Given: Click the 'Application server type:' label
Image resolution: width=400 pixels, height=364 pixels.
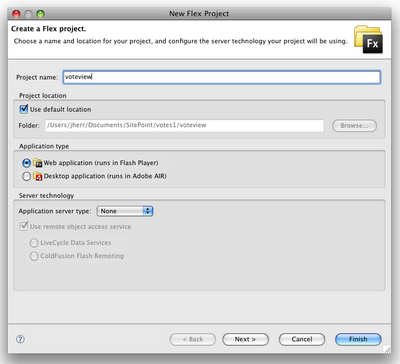Looking at the screenshot, I should (x=55, y=211).
